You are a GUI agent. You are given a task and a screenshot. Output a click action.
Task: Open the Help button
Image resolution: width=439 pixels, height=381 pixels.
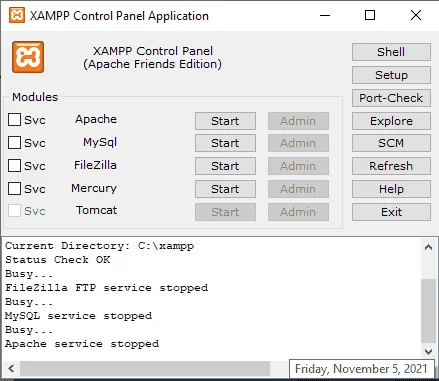(391, 189)
